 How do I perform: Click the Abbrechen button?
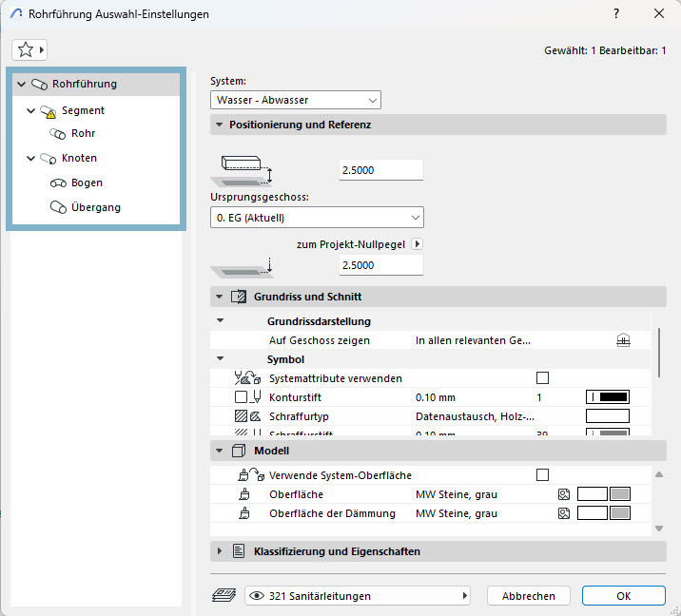(x=529, y=596)
